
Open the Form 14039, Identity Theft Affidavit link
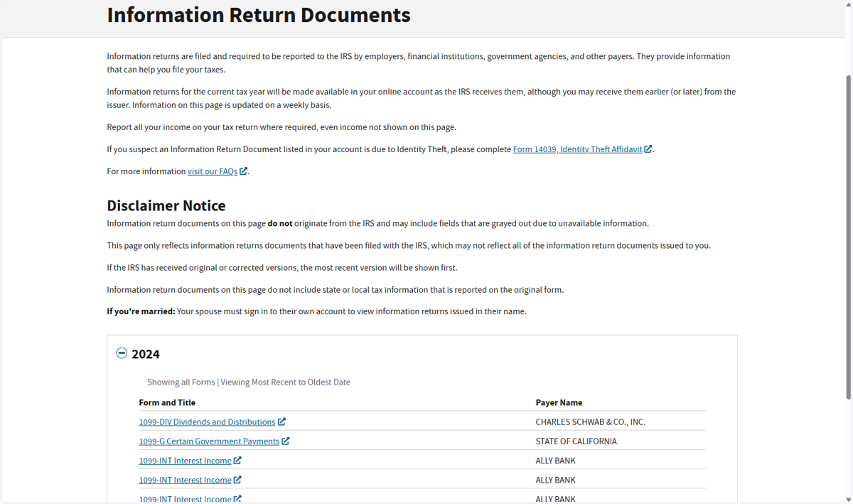[x=577, y=149]
